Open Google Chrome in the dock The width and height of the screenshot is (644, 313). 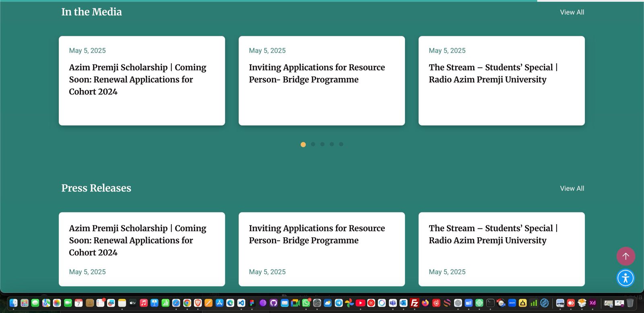pyautogui.click(x=187, y=303)
